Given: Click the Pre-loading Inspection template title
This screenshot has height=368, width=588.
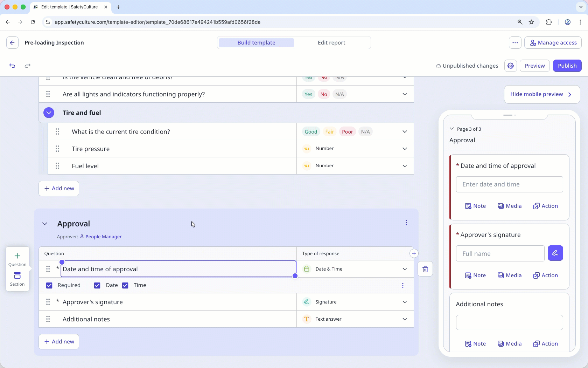Looking at the screenshot, I should click(x=54, y=43).
